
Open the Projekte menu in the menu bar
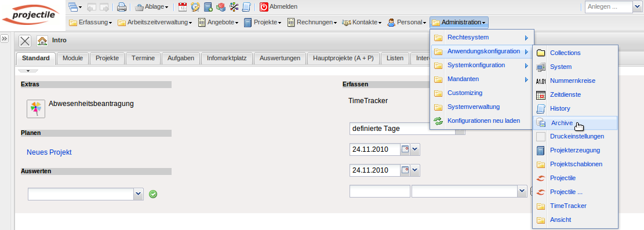[x=263, y=23]
